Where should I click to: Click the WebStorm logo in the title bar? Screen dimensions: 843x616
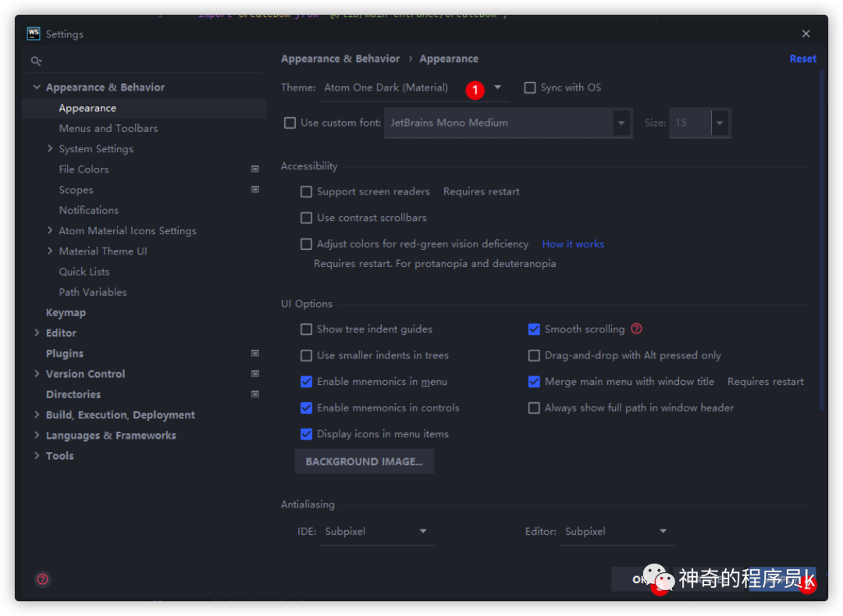point(32,34)
